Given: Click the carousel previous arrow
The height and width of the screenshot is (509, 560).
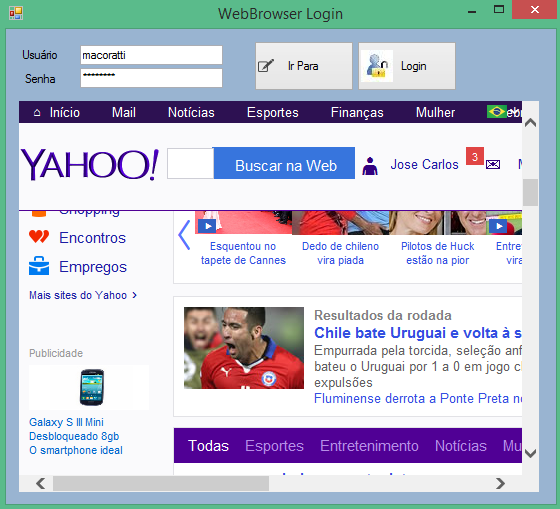Looking at the screenshot, I should click(x=184, y=235).
